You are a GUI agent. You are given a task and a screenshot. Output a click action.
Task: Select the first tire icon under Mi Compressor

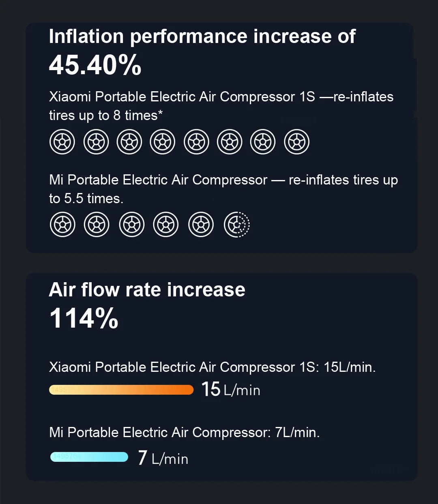pyautogui.click(x=62, y=224)
